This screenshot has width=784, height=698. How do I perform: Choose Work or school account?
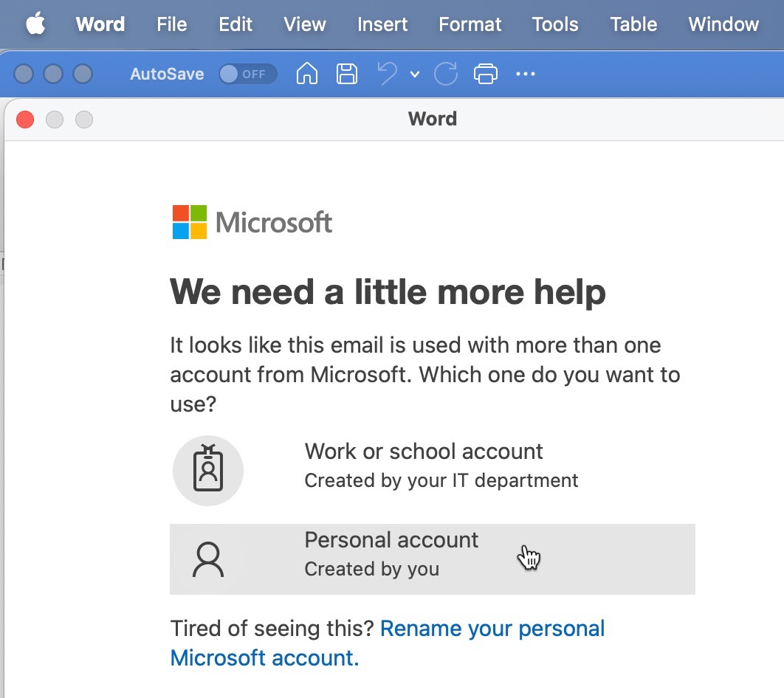[x=432, y=470]
